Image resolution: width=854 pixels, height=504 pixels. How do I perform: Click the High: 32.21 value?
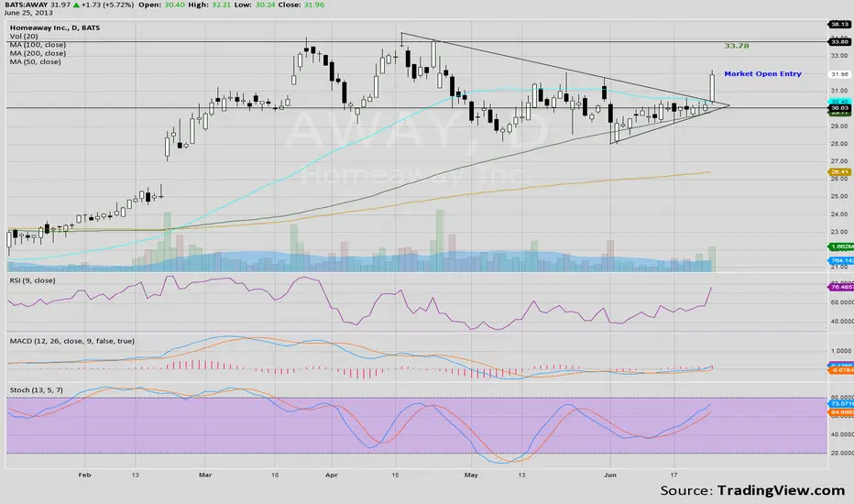point(208,5)
